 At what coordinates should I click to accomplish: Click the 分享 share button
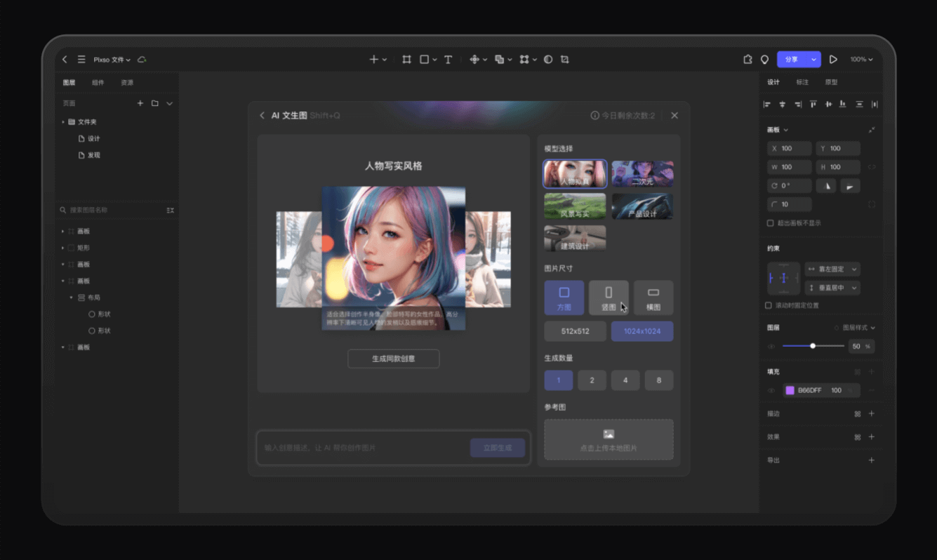[x=792, y=60]
